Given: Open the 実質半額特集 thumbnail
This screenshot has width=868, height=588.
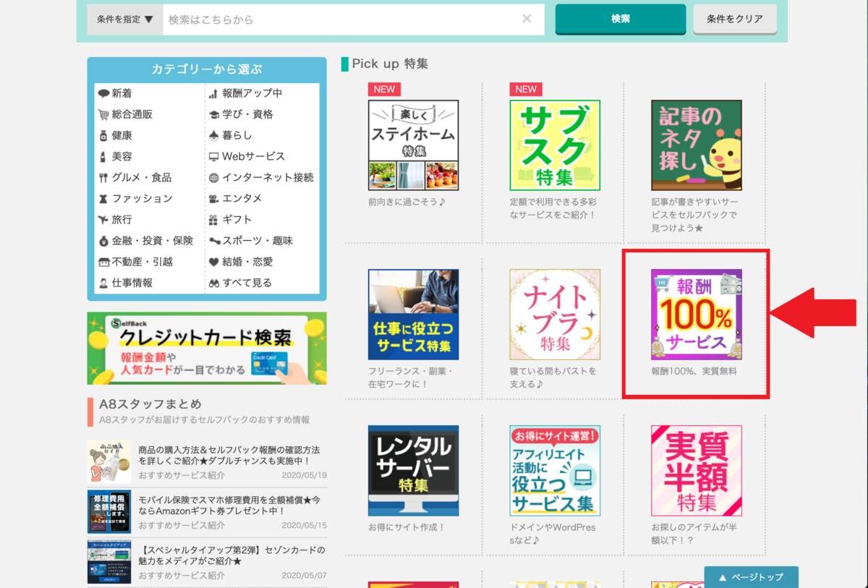Looking at the screenshot, I should [697, 470].
